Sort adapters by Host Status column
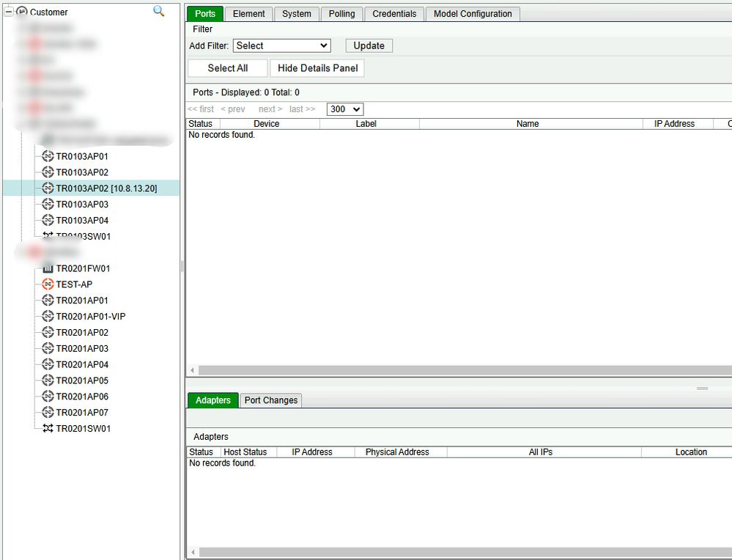732x560 pixels. point(248,452)
